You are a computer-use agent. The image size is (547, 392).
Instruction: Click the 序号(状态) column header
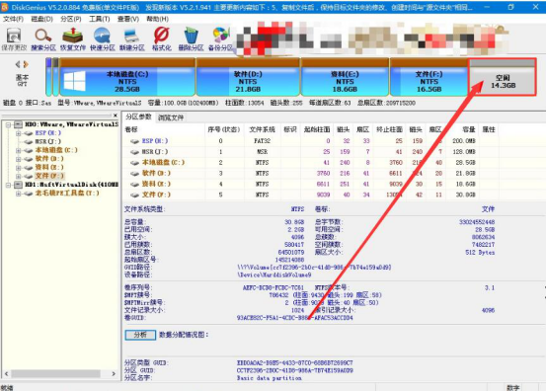[x=223, y=129]
